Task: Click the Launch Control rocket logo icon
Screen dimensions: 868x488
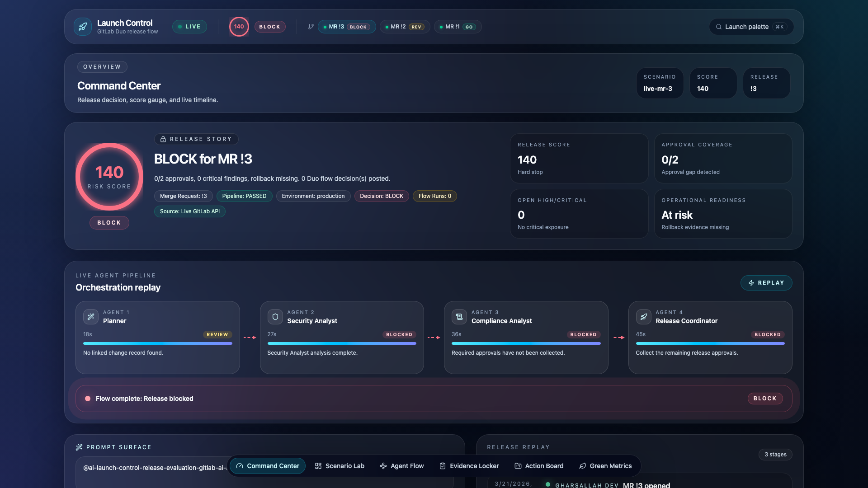Action: [x=83, y=27]
